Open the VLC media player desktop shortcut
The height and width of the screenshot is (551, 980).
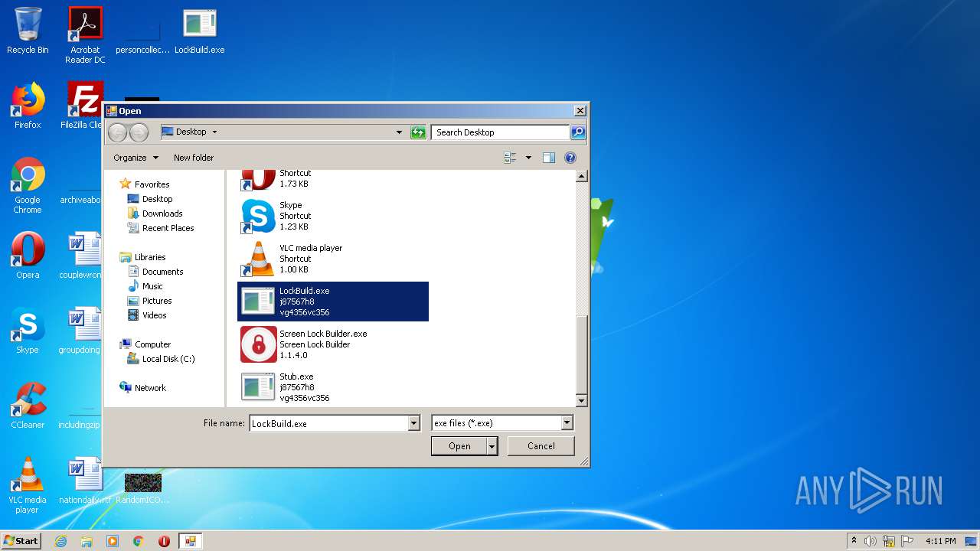click(28, 485)
